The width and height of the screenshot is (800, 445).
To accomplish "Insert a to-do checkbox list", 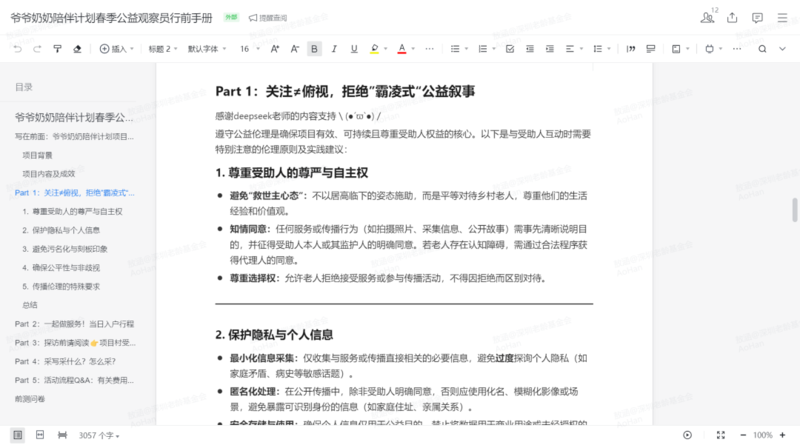I will click(510, 49).
